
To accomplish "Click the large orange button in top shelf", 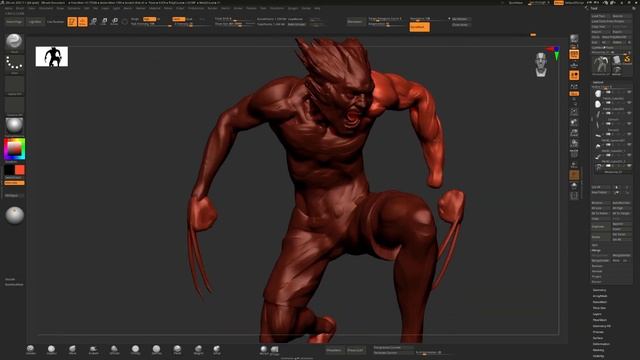I will pyautogui.click(x=419, y=27).
